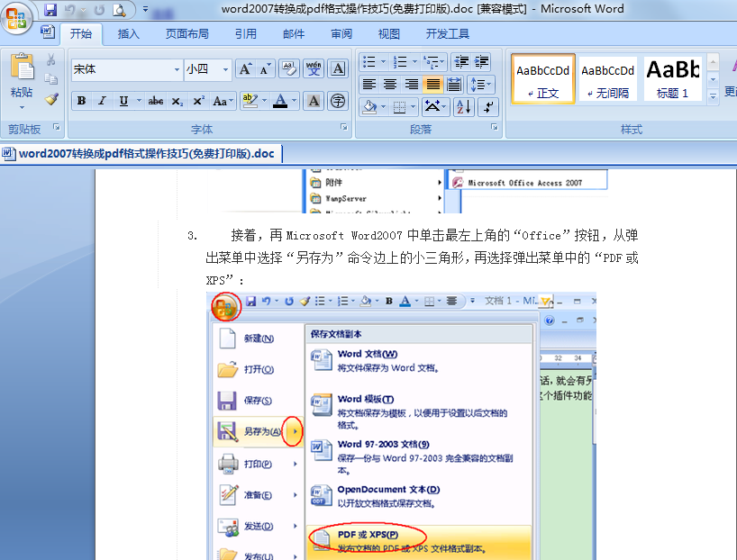Viewport: 737px width, 560px height.
Task: Decrease the paragraph indent
Action: (x=461, y=61)
